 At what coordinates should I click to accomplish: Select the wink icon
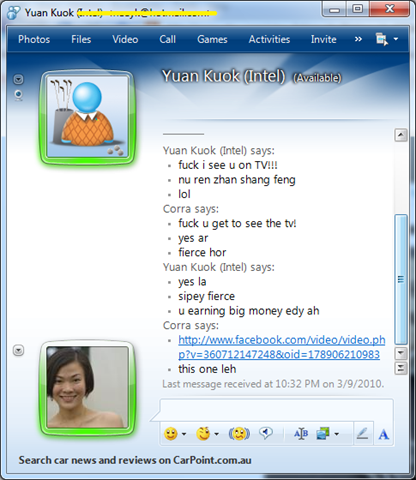tap(203, 434)
